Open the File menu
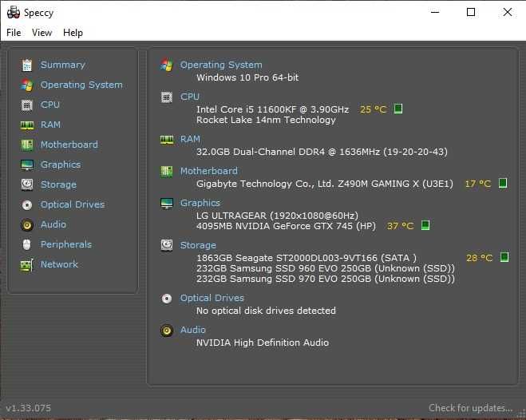This screenshot has width=526, height=420. 14,33
